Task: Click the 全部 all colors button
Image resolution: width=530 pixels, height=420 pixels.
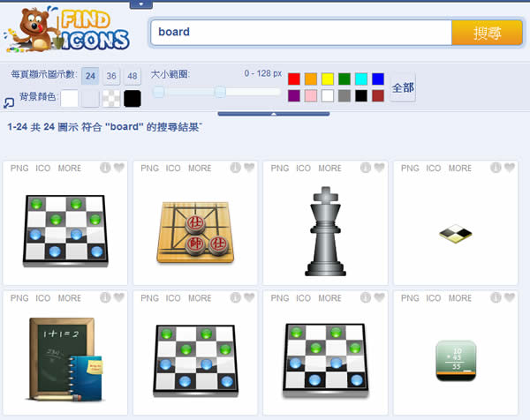Action: click(x=403, y=87)
